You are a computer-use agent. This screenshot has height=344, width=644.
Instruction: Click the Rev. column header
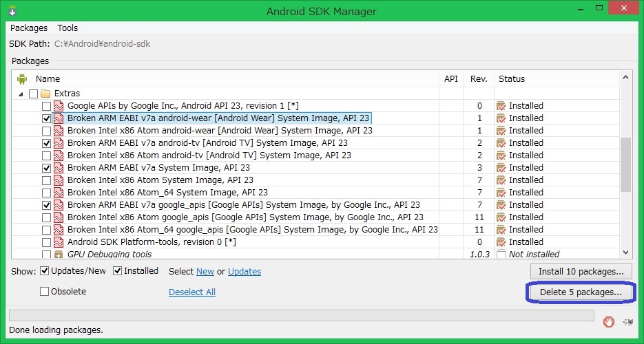(479, 78)
